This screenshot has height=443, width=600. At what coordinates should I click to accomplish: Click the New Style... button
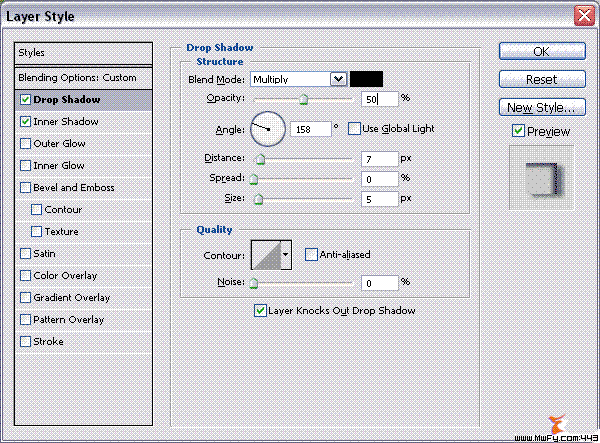pos(542,107)
